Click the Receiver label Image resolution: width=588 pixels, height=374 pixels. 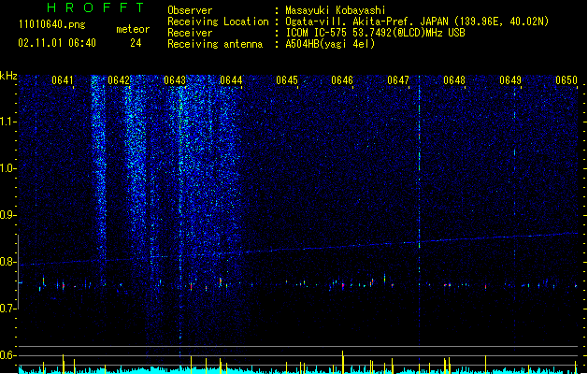click(x=190, y=33)
